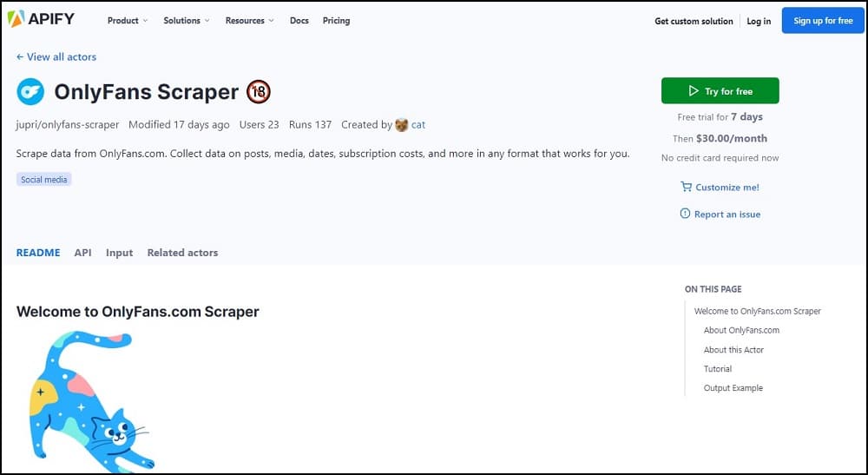The height and width of the screenshot is (475, 868).
Task: Open the Solutions dropdown menu
Action: point(187,21)
